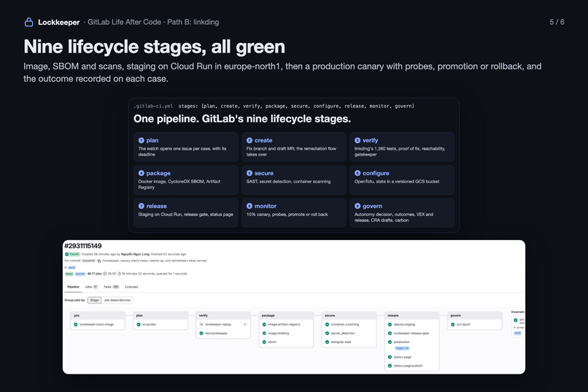Viewport: 588px width, 392px height.
Task: Click the child badge in Downstream panel
Action: (x=517, y=333)
